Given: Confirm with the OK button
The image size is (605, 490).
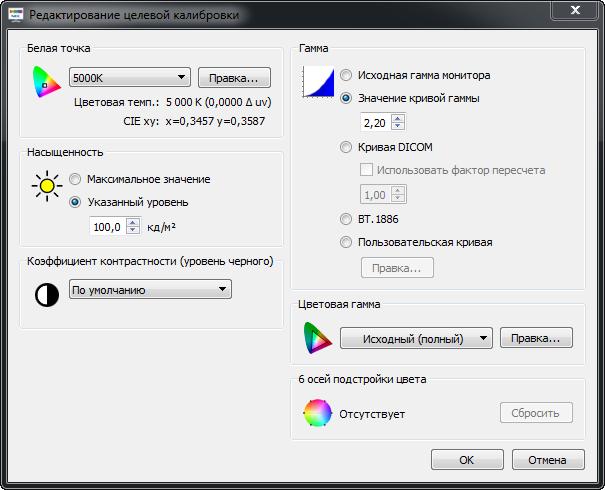Looking at the screenshot, I should pyautogui.click(x=467, y=460).
